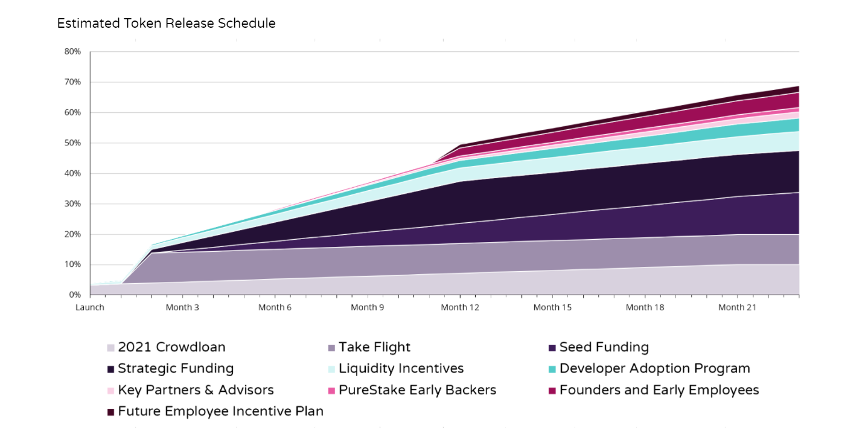Click the 80% y-axis label
The image size is (868, 442).
pyautogui.click(x=73, y=52)
